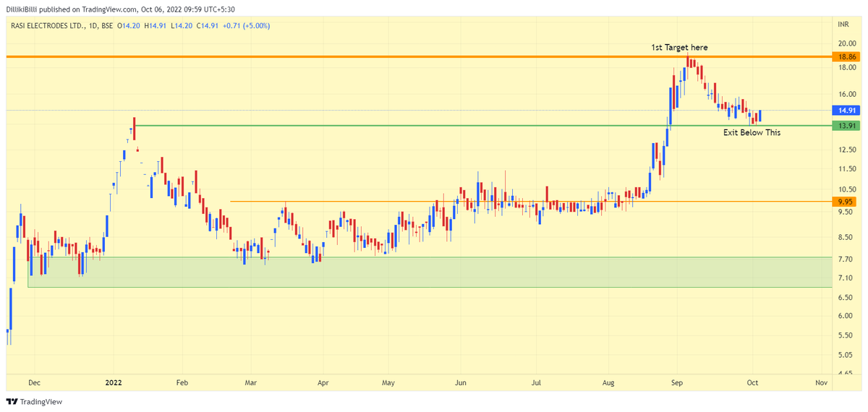Click the 7.10 price axis label
Viewport: 868px width, 412px height.
pos(846,278)
